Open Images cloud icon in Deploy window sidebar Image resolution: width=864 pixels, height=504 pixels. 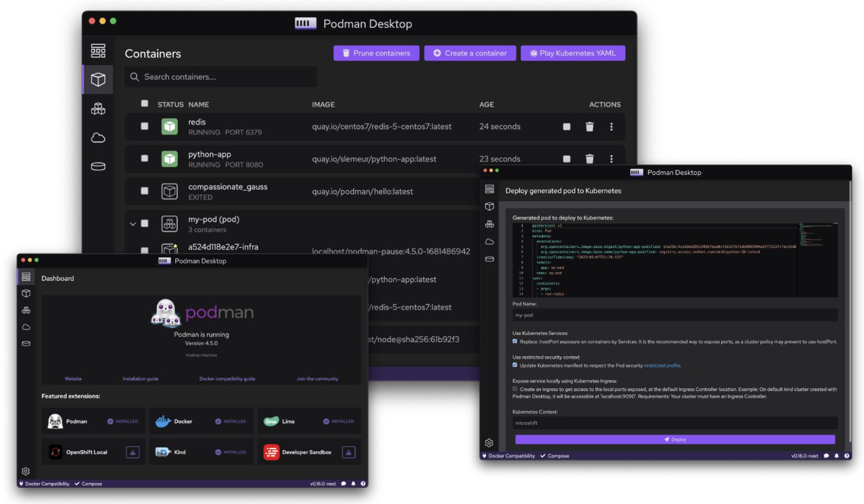(x=489, y=241)
